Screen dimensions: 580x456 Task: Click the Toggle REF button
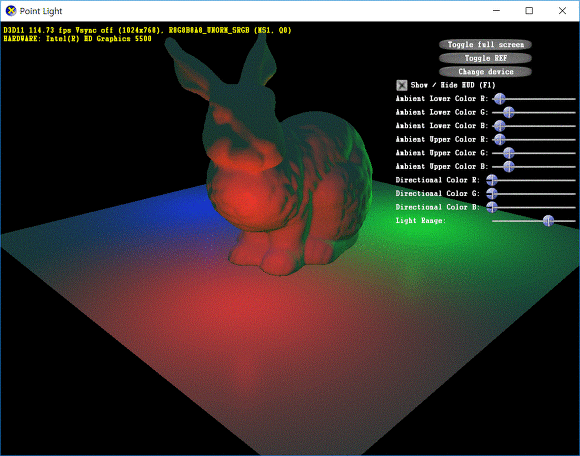pyautogui.click(x=485, y=58)
